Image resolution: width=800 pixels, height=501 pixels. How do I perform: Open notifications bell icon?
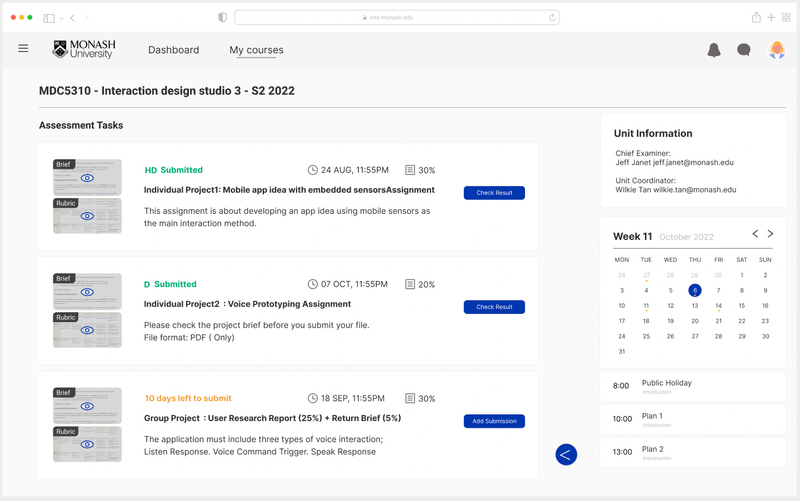tap(714, 49)
